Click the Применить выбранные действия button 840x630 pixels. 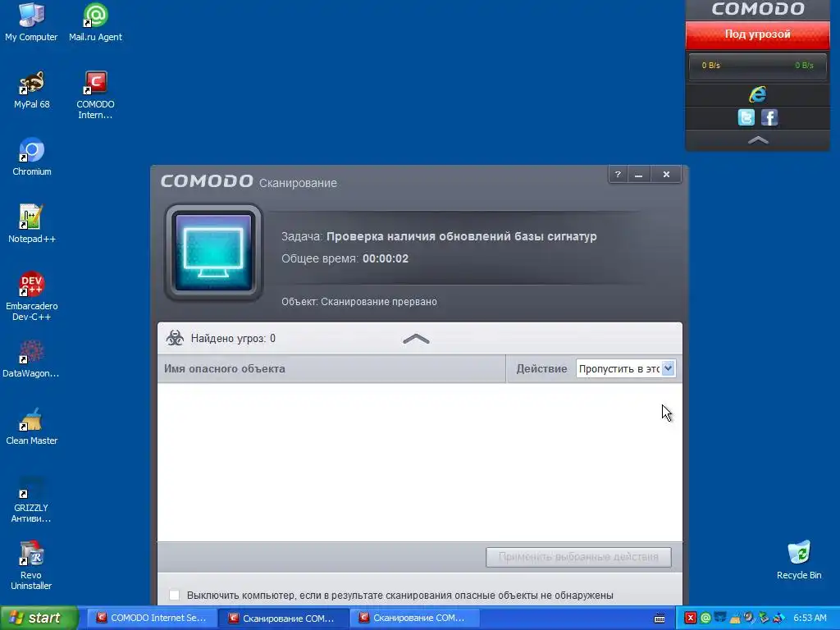point(578,557)
